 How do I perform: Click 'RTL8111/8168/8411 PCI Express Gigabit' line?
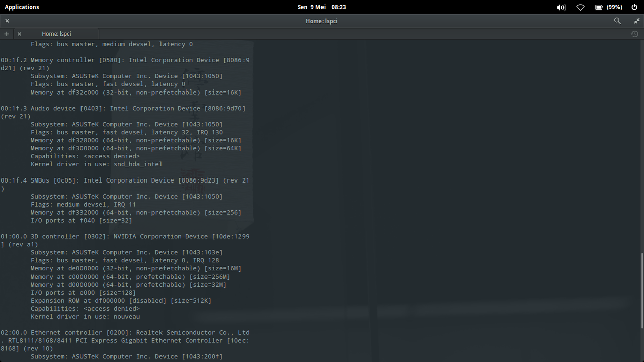point(125,341)
